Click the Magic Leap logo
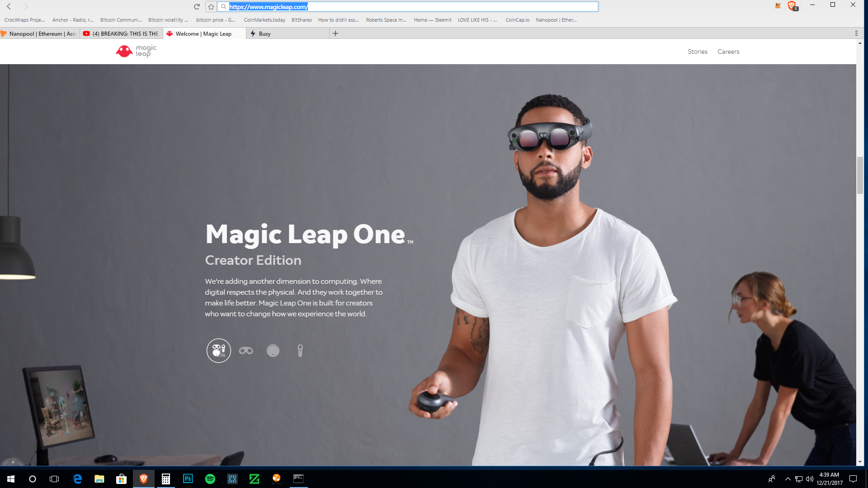This screenshot has height=488, width=868. click(x=136, y=51)
